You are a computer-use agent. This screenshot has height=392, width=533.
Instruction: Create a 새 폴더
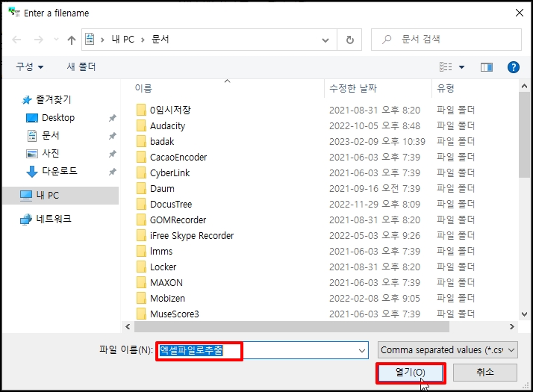[81, 66]
